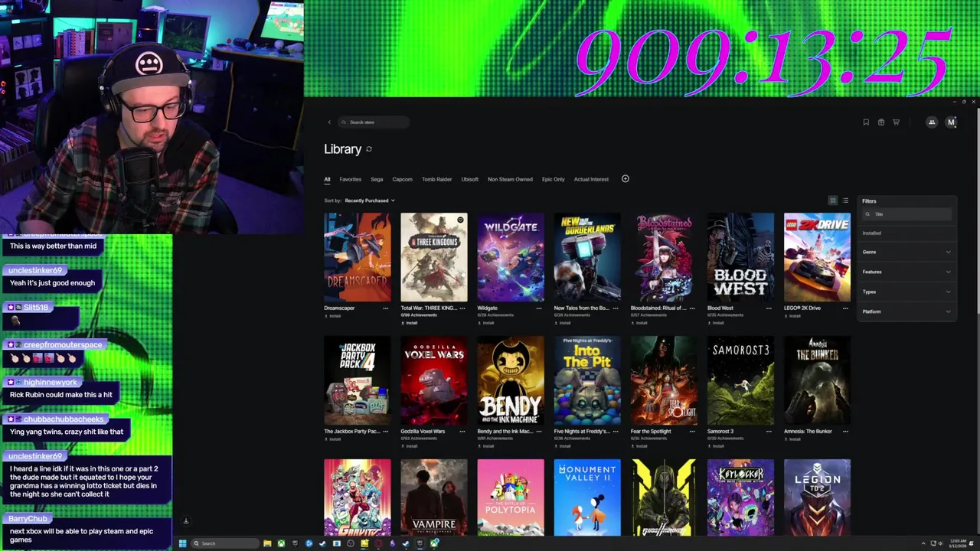
Task: Click the Search store field
Action: coord(373,122)
